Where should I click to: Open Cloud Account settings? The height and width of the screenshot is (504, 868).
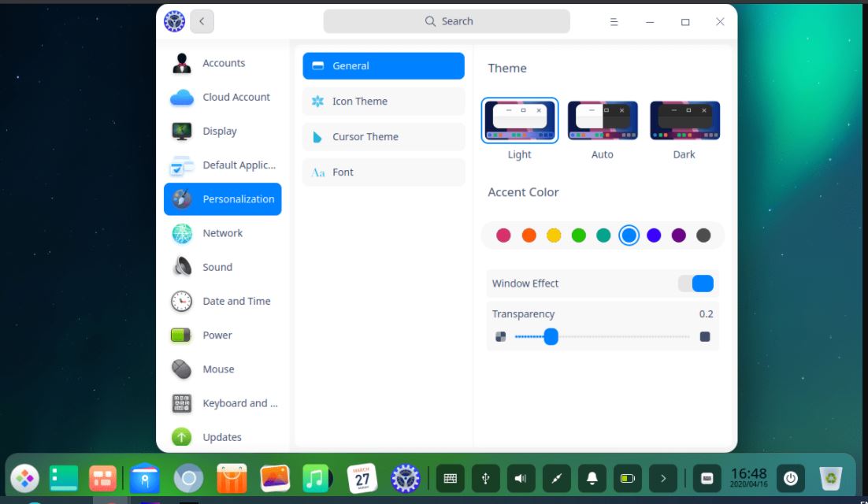click(223, 98)
